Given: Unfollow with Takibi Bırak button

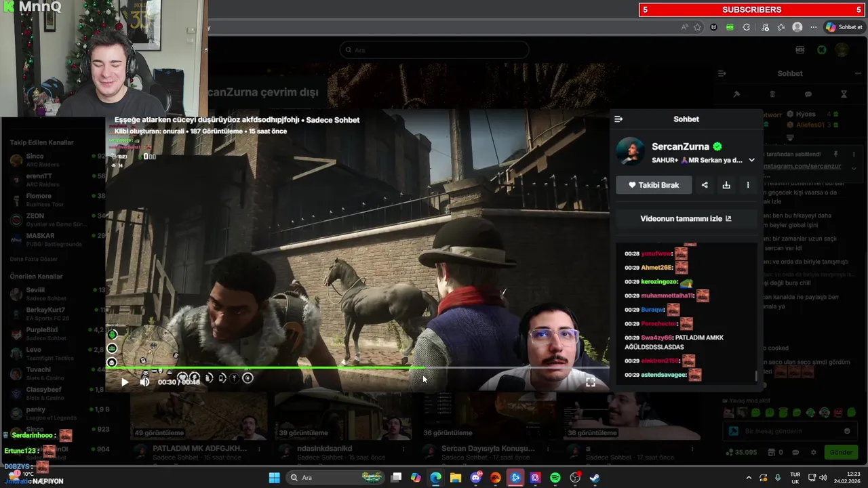Looking at the screenshot, I should pos(654,185).
